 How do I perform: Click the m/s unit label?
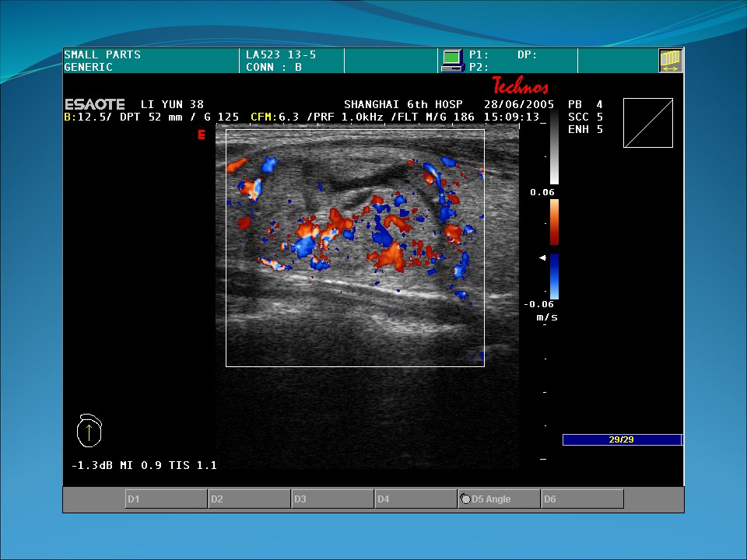tap(547, 317)
